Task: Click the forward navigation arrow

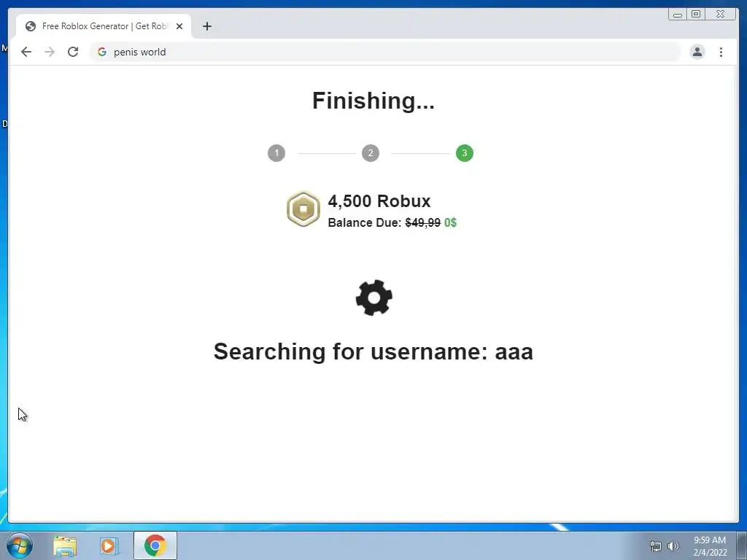Action: (50, 52)
